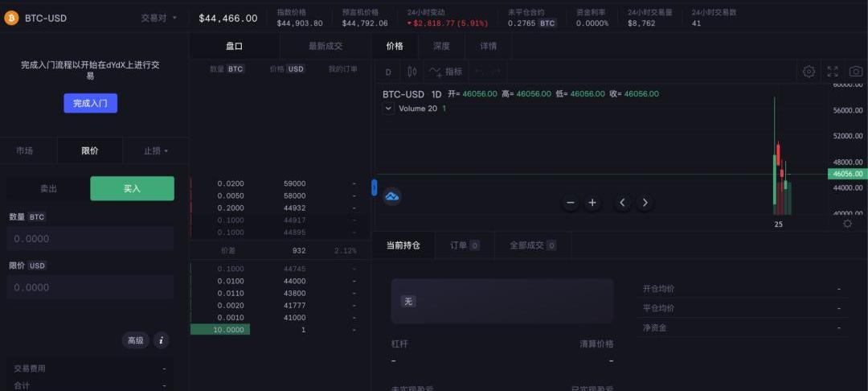Open the 指标 indicators menu
The width and height of the screenshot is (868, 391).
(446, 72)
